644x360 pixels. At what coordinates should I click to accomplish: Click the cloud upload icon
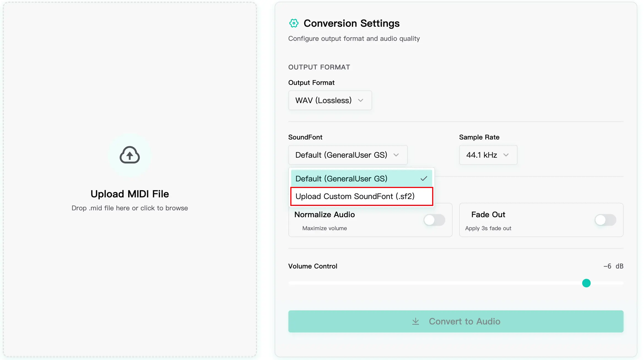click(129, 155)
